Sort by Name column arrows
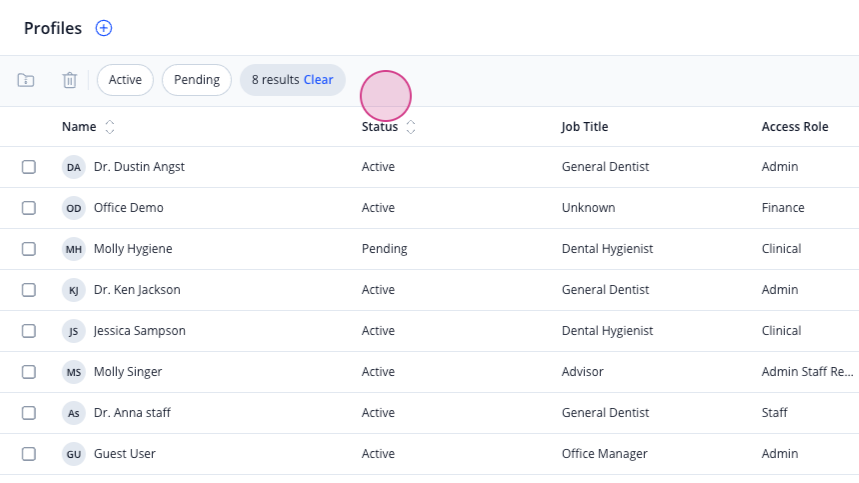 click(x=110, y=127)
